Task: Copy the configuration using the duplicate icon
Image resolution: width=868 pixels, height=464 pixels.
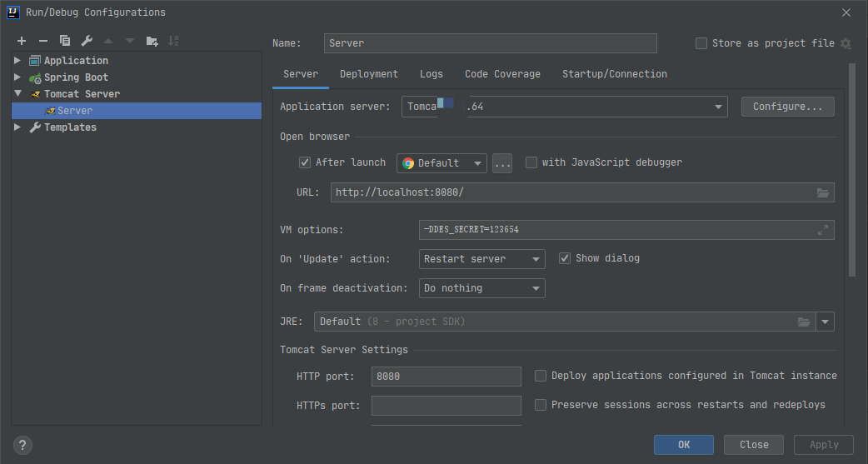Action: pos(65,41)
